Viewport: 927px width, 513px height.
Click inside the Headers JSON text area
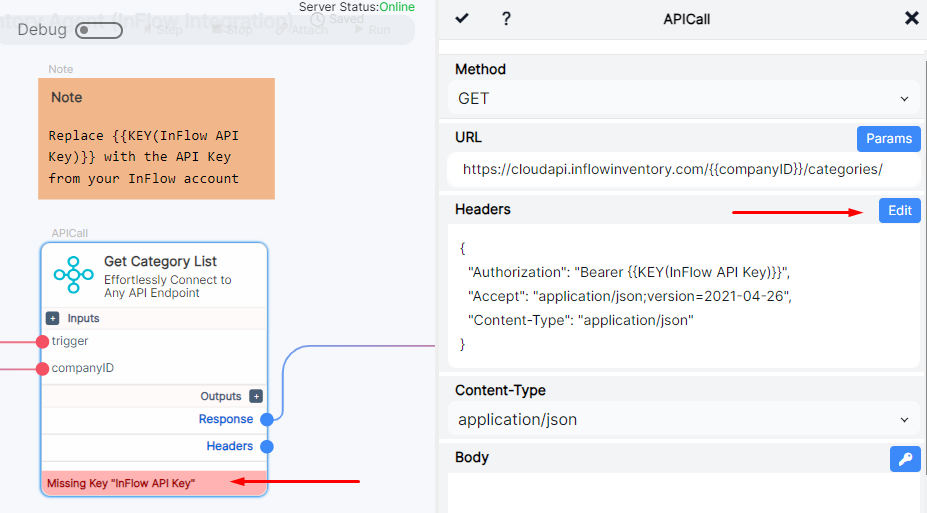[x=684, y=296]
